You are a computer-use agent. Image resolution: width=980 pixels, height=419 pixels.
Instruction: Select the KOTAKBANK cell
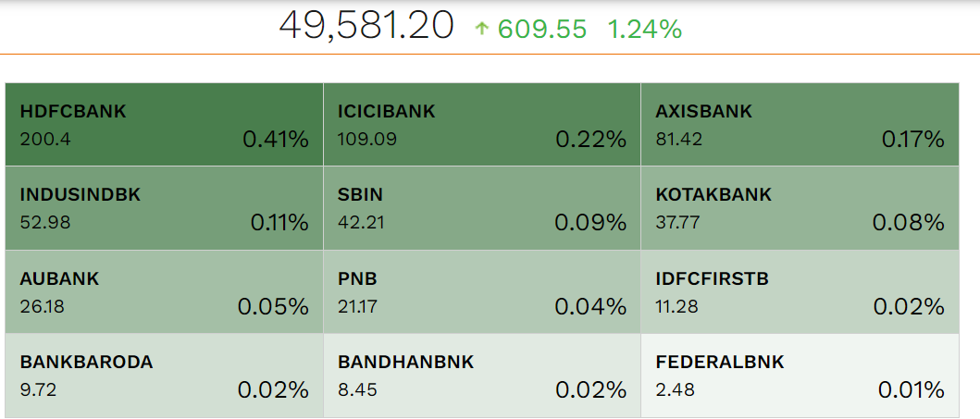pos(800,208)
